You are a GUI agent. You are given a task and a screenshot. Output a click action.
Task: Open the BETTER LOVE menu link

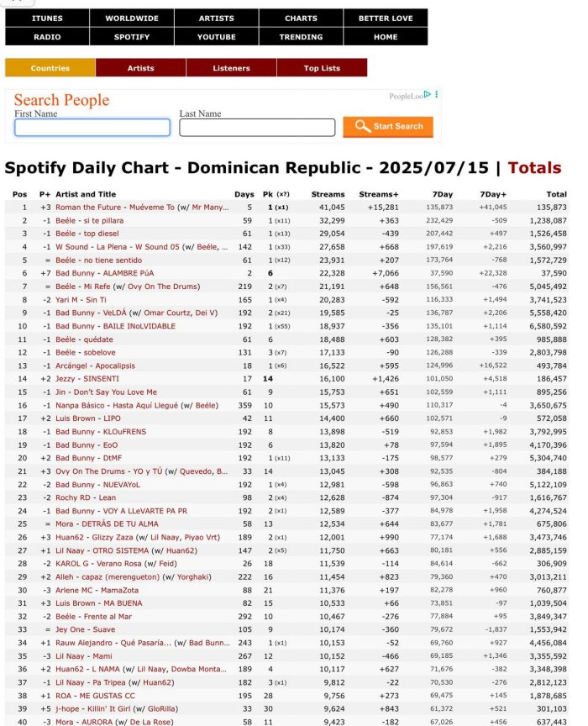tap(386, 18)
